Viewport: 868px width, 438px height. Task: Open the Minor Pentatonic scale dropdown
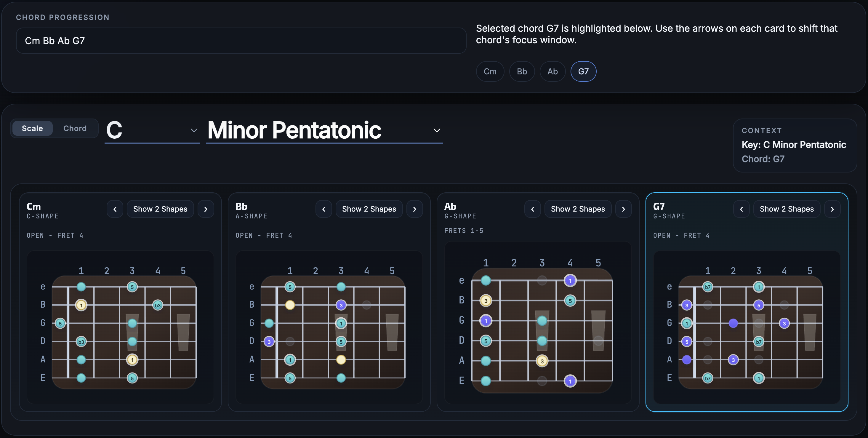click(324, 130)
